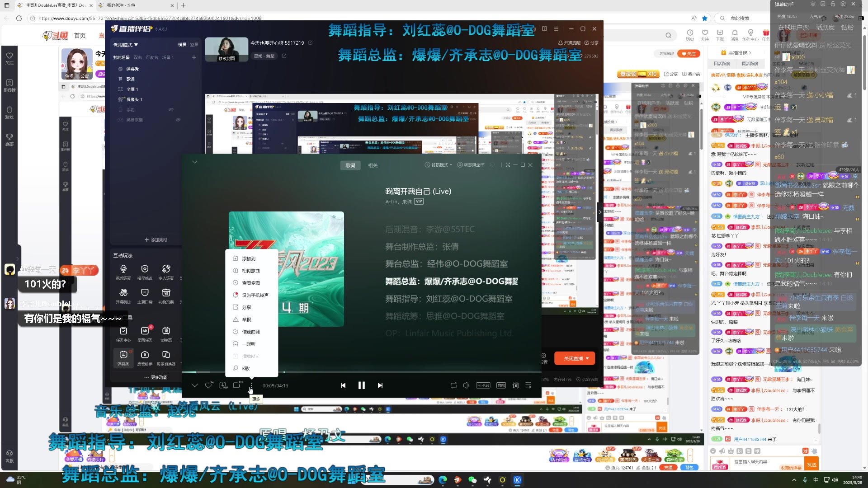Open the 任务中心 task center
Image resolution: width=868 pixels, height=488 pixels.
click(123, 333)
